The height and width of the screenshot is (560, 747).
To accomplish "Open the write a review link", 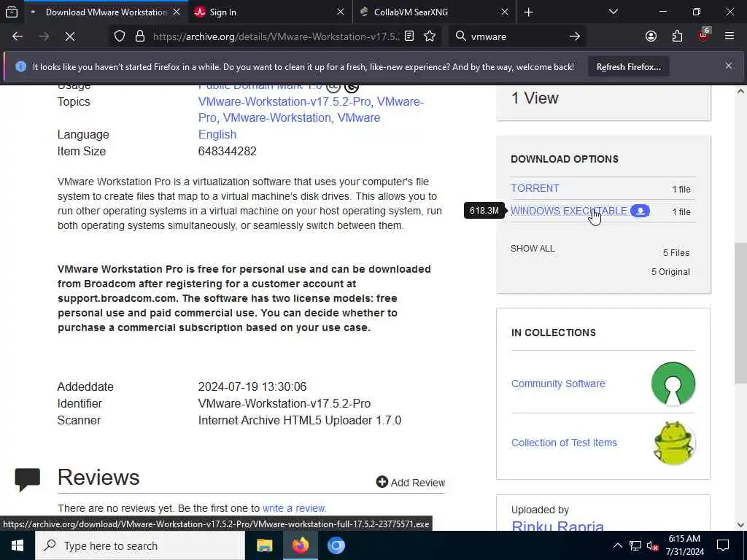I will pos(293,508).
